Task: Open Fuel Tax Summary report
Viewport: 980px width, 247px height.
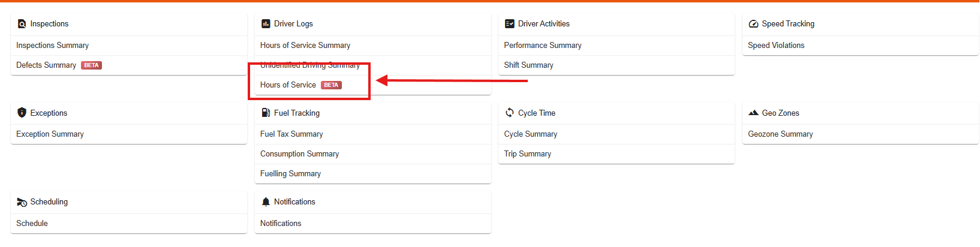Action: coord(372,134)
